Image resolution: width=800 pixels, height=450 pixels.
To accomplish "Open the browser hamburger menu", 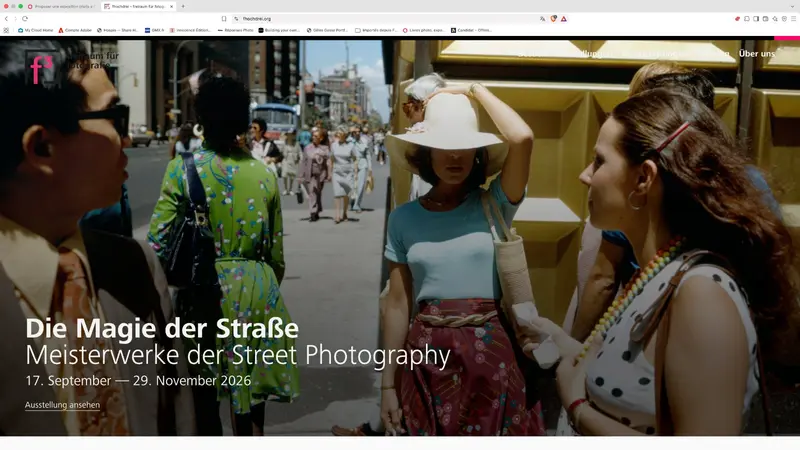I will [x=793, y=19].
